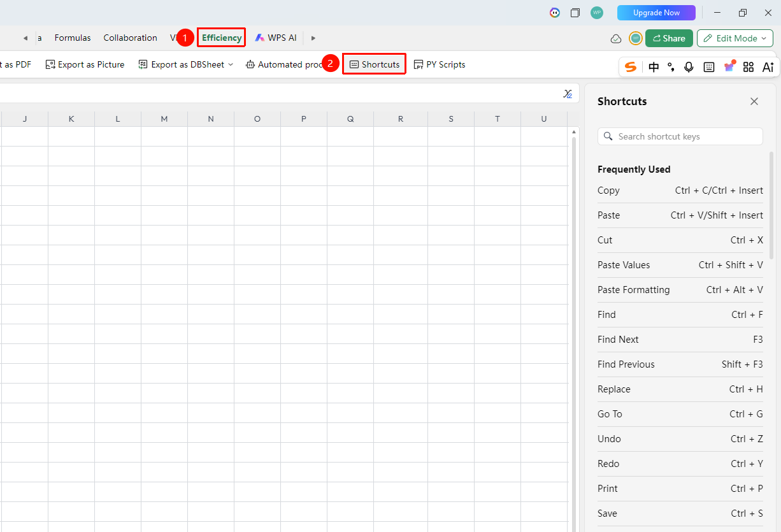Open the WP account avatar in title bar

click(x=597, y=13)
